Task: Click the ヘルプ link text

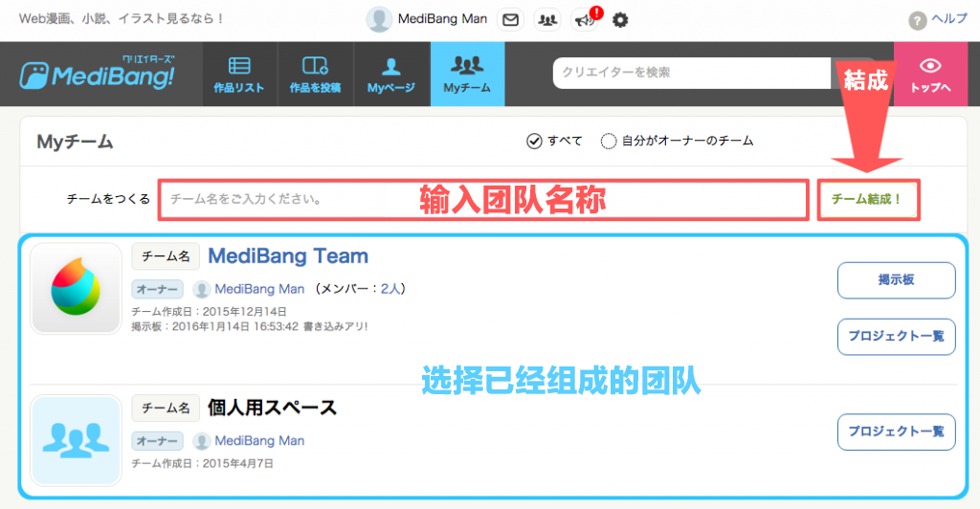Action: tap(949, 19)
